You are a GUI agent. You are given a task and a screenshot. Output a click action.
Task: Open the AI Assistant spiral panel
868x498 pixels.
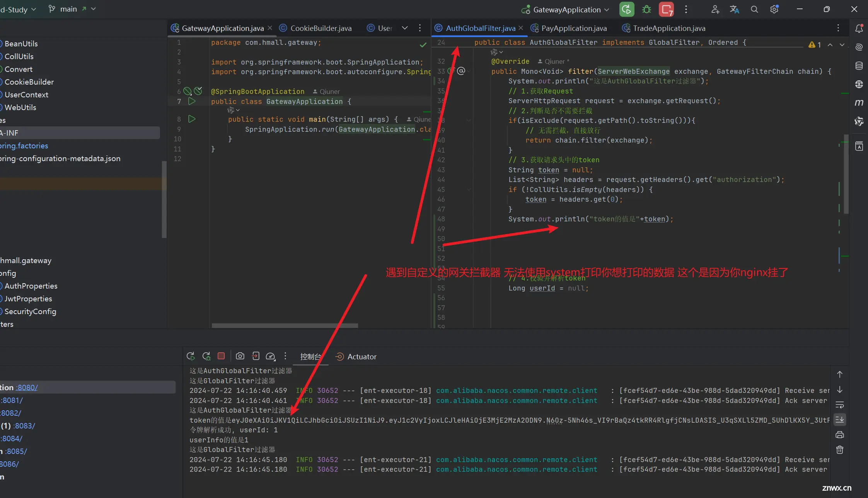859,47
